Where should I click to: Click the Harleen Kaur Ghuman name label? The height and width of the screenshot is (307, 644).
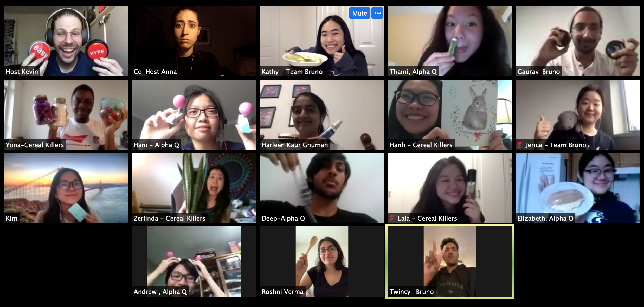[295, 145]
